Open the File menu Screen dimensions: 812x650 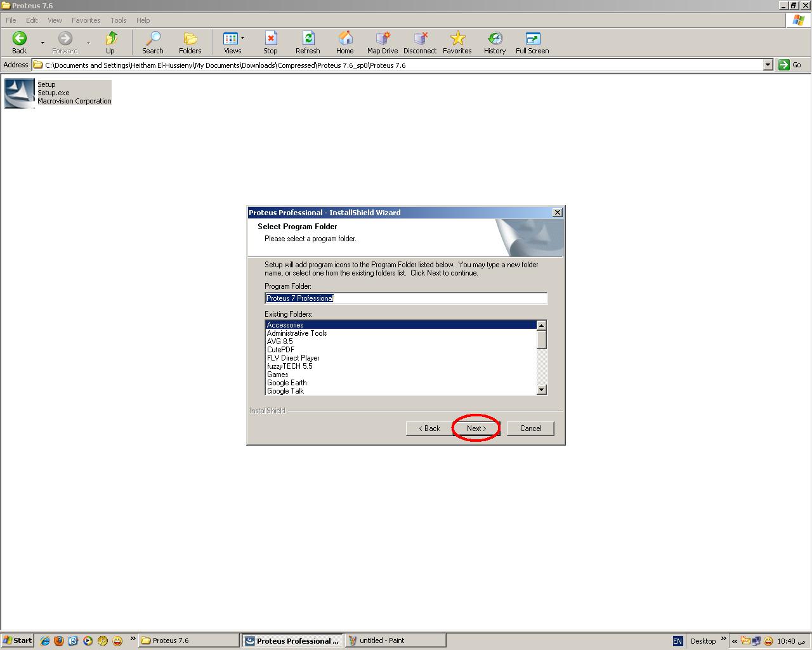[x=11, y=20]
